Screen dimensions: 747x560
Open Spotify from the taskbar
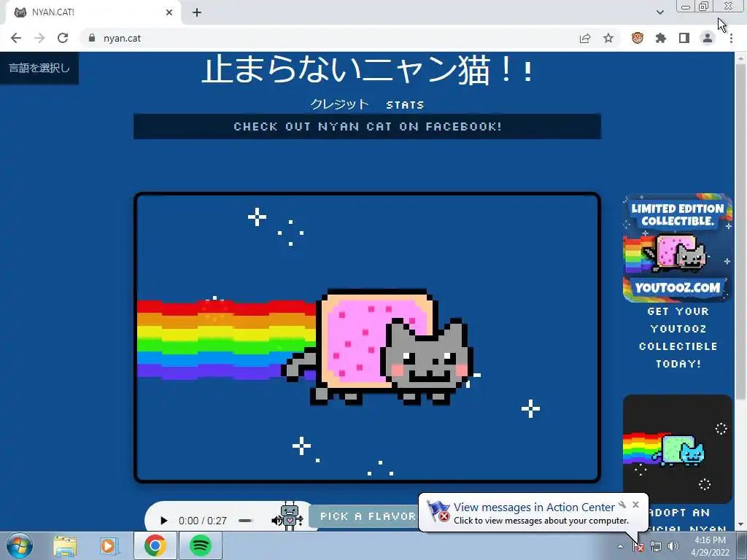click(x=201, y=545)
